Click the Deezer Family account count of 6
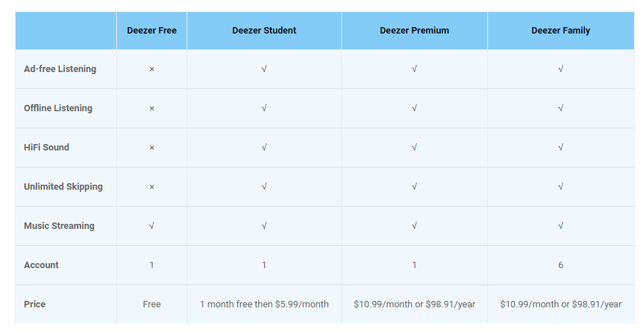Screen dimensions: 644x333 click(x=561, y=265)
